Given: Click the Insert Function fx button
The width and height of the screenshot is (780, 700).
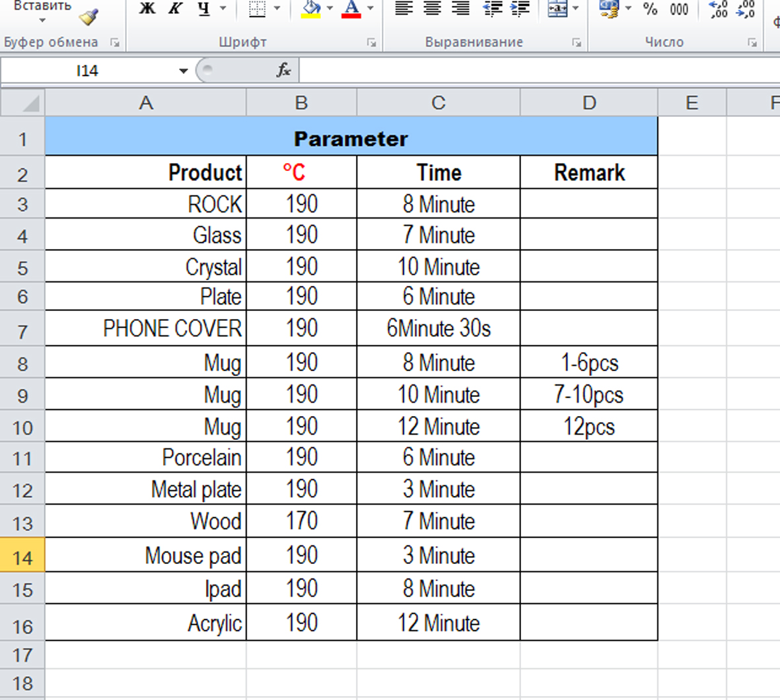Looking at the screenshot, I should click(283, 70).
